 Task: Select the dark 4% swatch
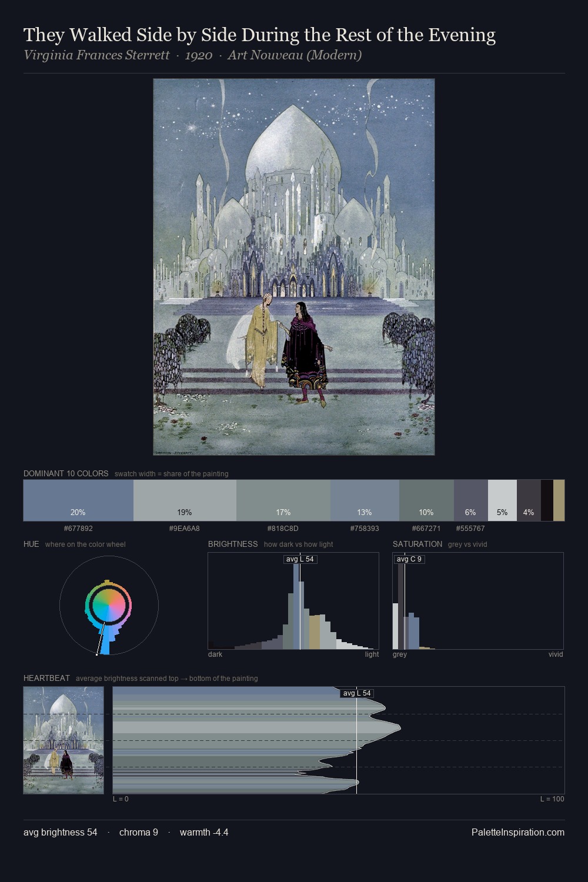click(529, 500)
